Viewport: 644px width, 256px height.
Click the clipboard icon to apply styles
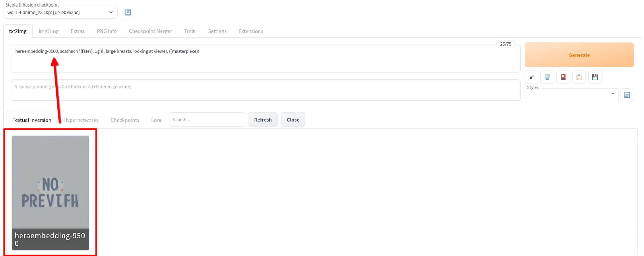pyautogui.click(x=579, y=77)
